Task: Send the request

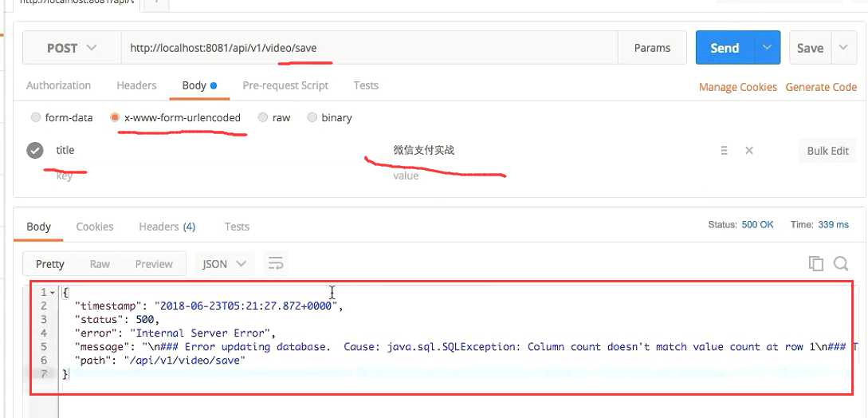Action: click(725, 48)
